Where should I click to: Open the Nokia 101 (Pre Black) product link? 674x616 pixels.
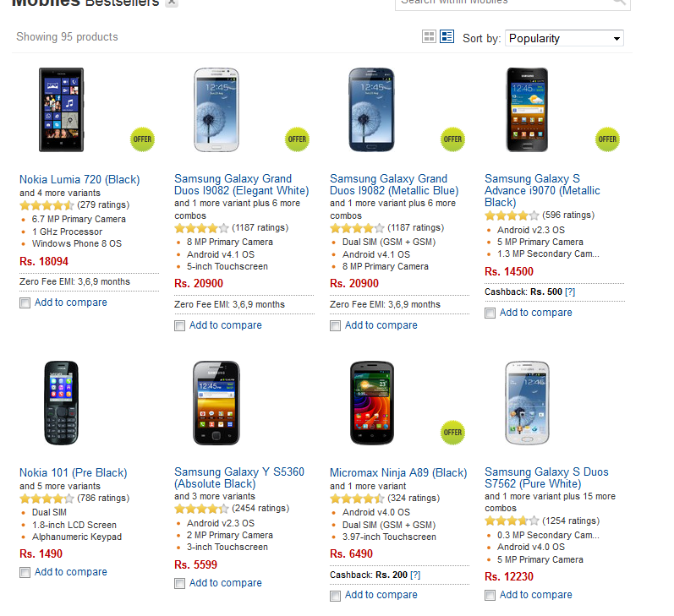click(x=73, y=473)
